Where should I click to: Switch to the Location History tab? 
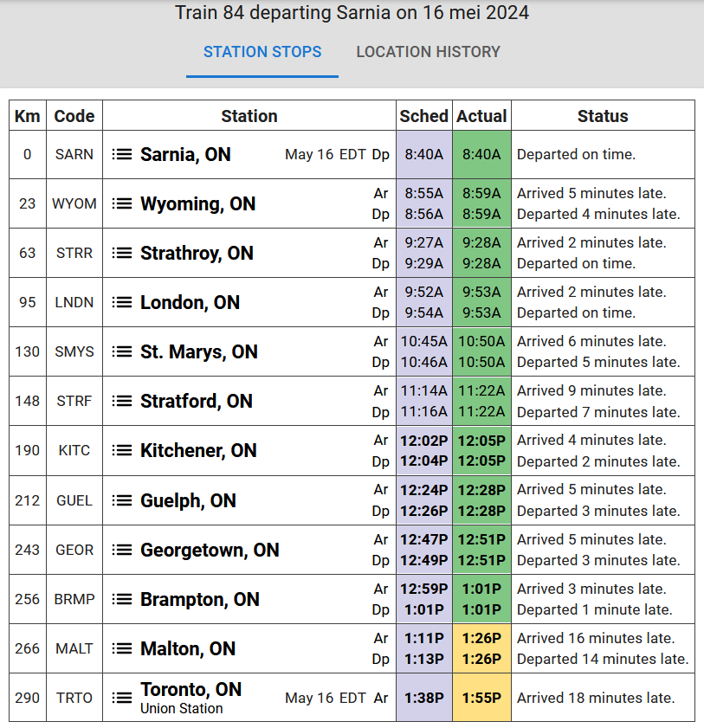pos(428,52)
